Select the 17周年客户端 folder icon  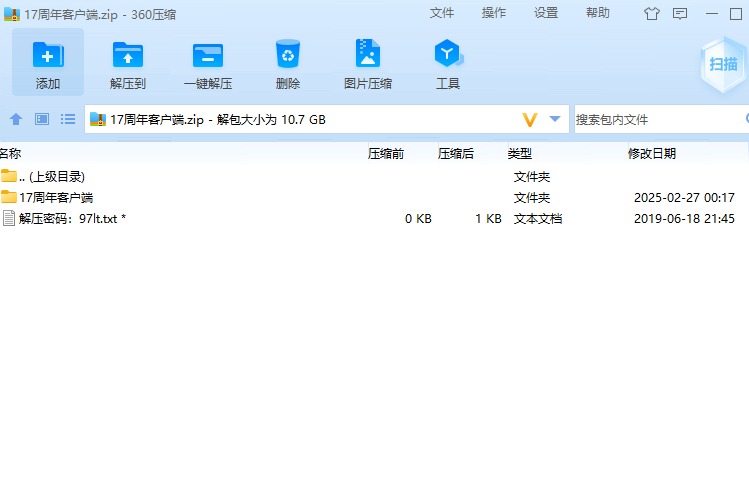(9, 196)
